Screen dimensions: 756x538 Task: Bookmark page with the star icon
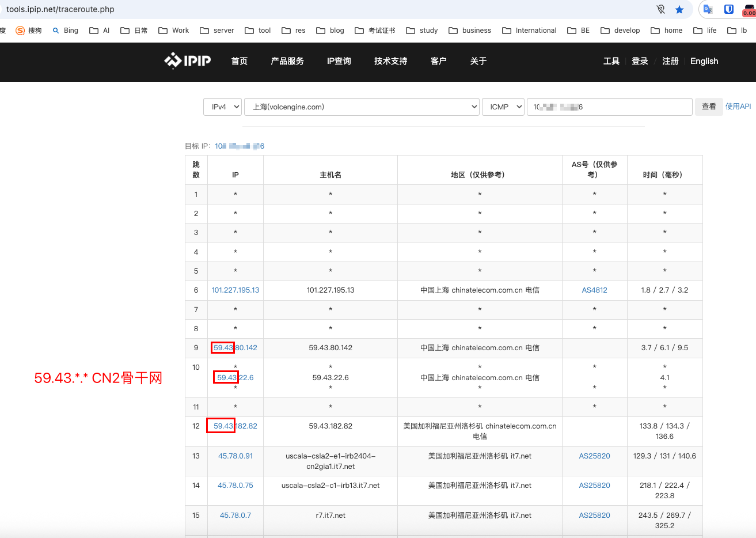click(679, 9)
